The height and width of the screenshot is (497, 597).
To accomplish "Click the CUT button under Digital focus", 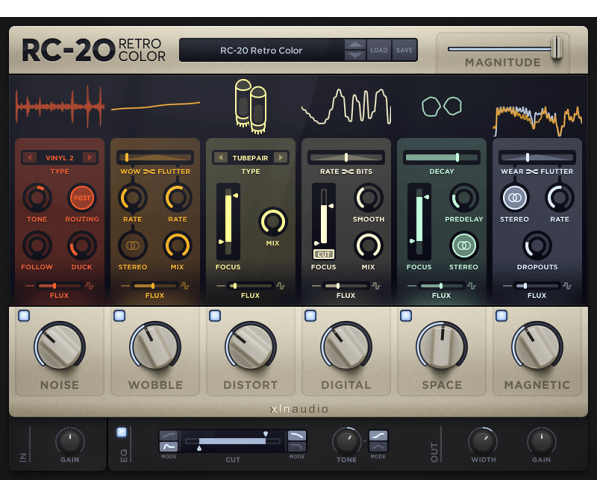I will [324, 254].
